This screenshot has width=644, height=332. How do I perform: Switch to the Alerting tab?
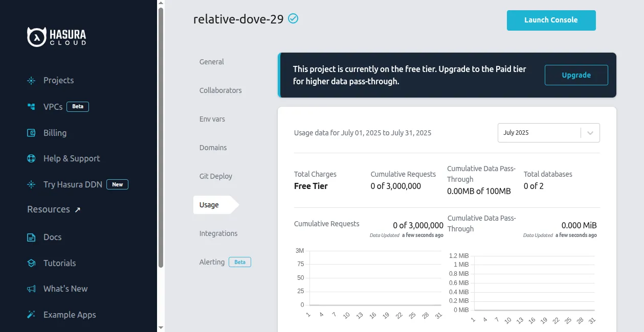tap(212, 262)
